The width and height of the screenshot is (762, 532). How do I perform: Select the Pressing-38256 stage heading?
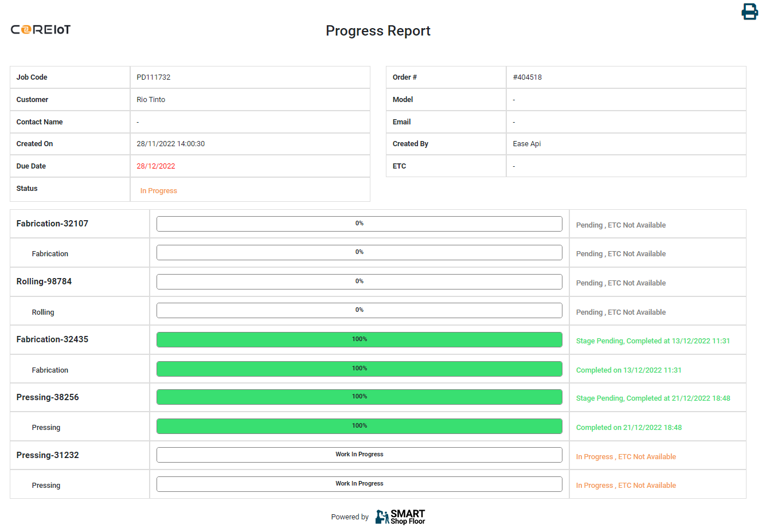[48, 397]
